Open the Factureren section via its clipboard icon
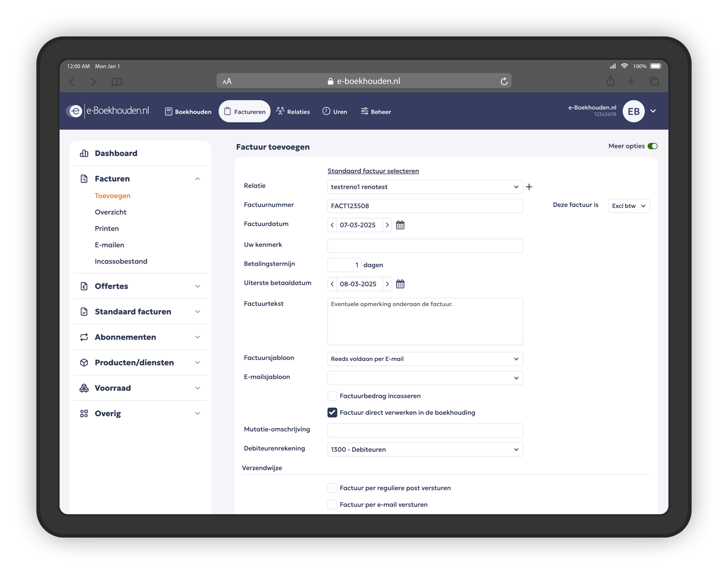This screenshot has height=574, width=728. [x=227, y=111]
